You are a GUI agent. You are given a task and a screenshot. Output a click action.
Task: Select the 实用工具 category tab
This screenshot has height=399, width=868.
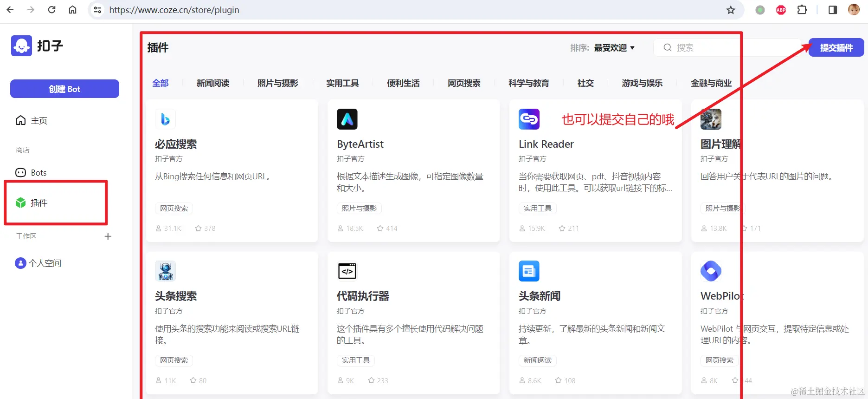[342, 83]
